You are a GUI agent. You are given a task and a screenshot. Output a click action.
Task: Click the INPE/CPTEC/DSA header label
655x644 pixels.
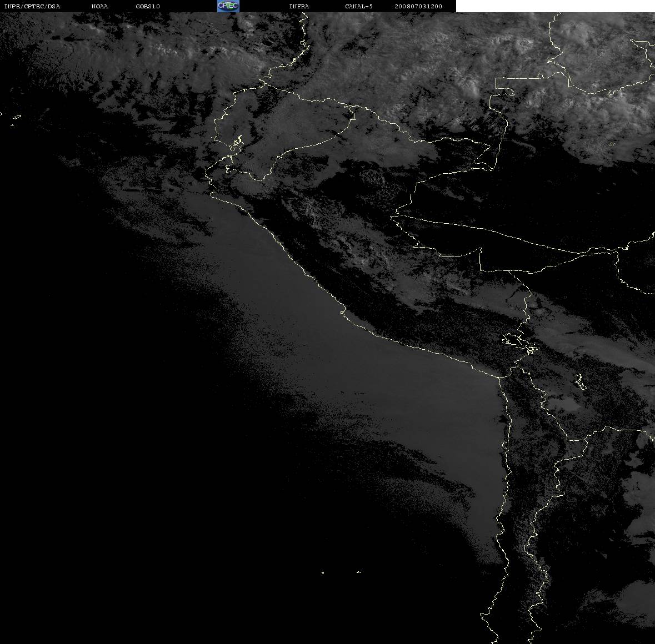pyautogui.click(x=32, y=6)
